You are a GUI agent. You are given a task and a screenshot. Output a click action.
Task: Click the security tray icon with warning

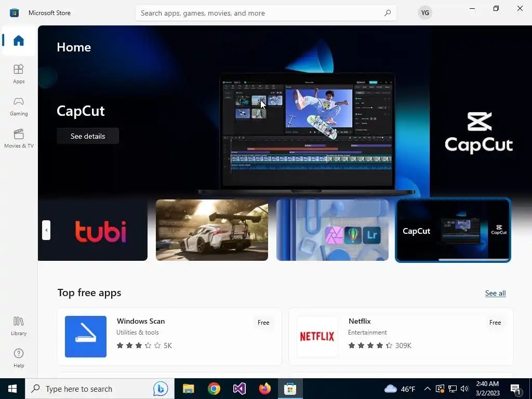coord(440,389)
